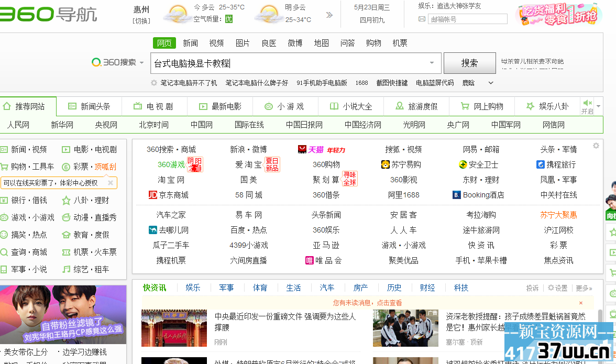Expand the search suggestions dropdown arrow
The image size is (616, 364).
(x=432, y=63)
